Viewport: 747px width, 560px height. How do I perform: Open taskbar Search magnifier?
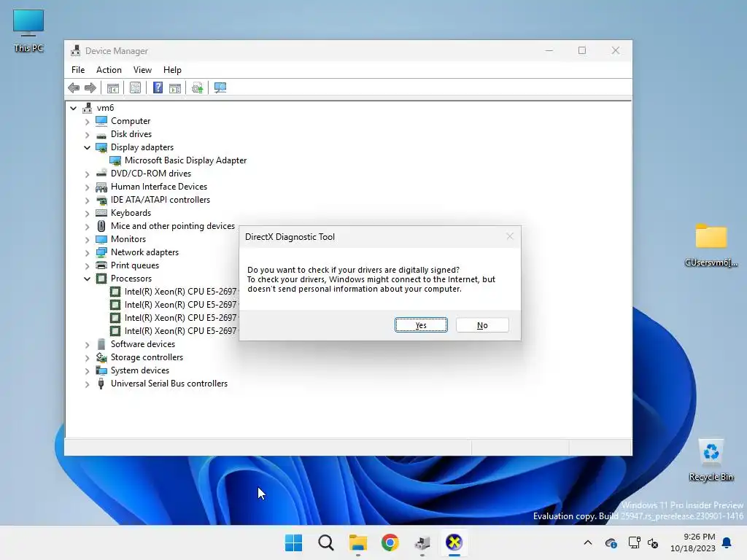(326, 542)
